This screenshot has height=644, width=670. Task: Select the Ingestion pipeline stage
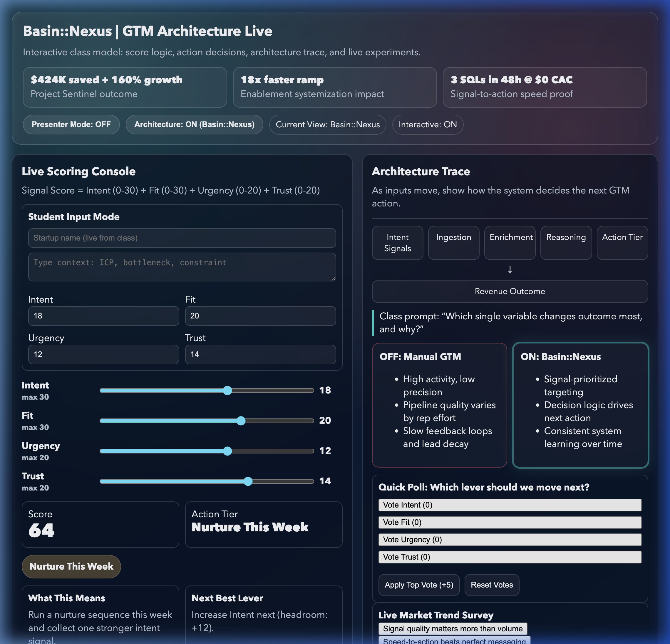click(453, 243)
